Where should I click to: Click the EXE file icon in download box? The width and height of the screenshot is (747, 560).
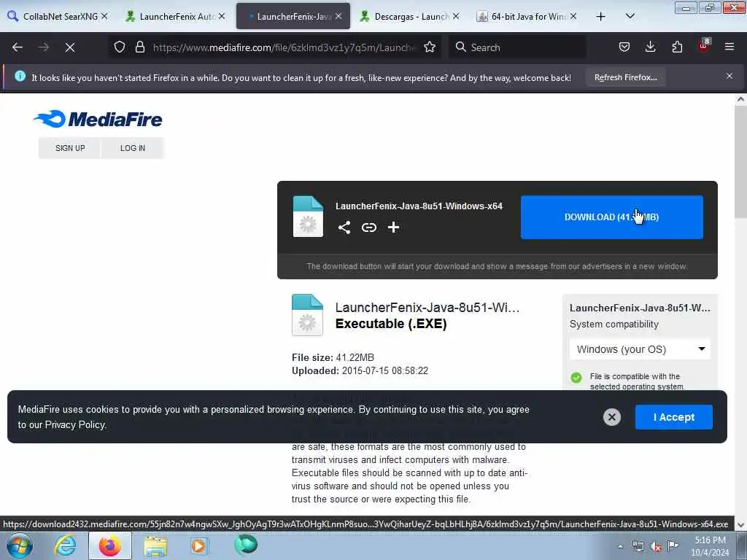tap(308, 216)
